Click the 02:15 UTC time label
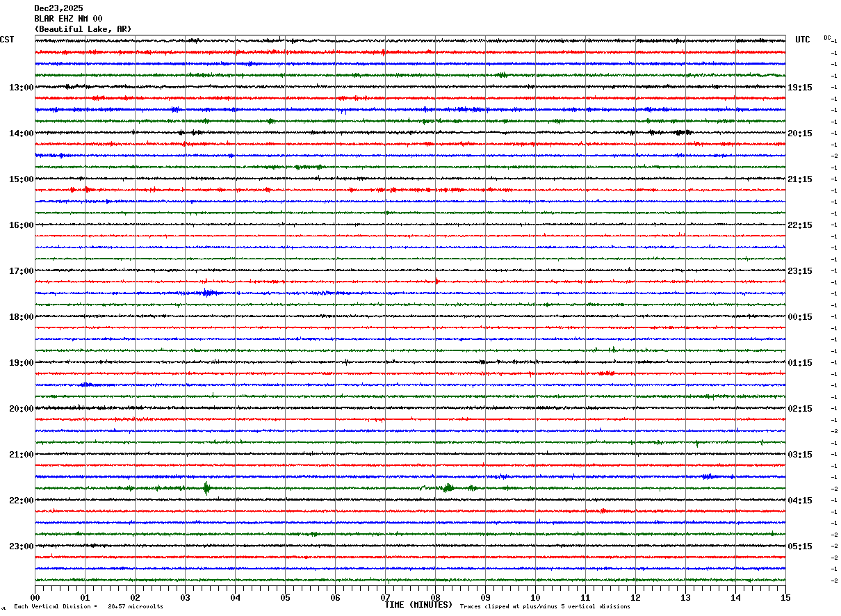 coord(800,409)
